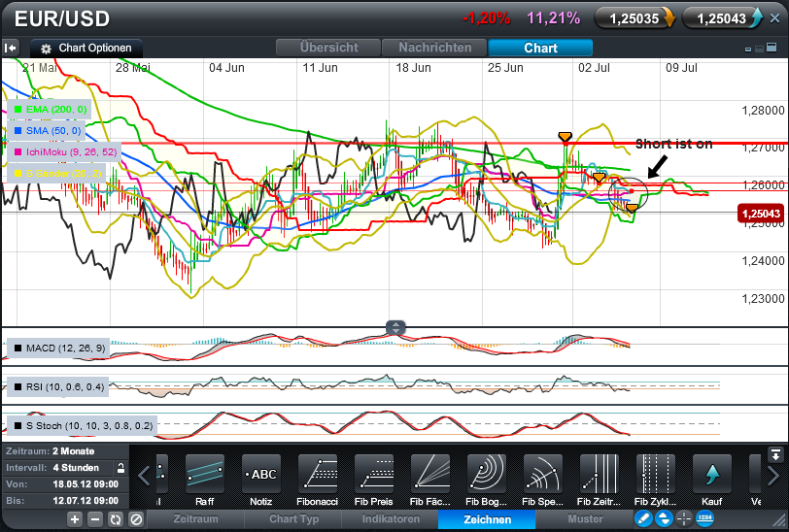
Task: Toggle the MACD (12, 26, 9) panel label
Action: (x=58, y=348)
